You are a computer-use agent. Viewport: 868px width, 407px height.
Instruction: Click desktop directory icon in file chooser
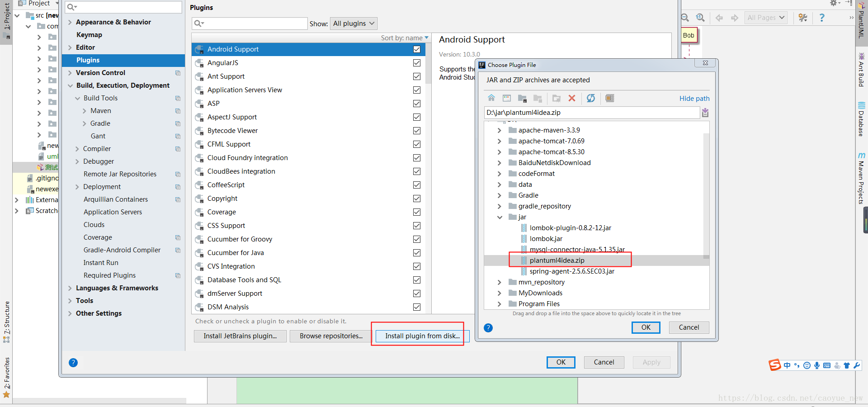point(507,98)
